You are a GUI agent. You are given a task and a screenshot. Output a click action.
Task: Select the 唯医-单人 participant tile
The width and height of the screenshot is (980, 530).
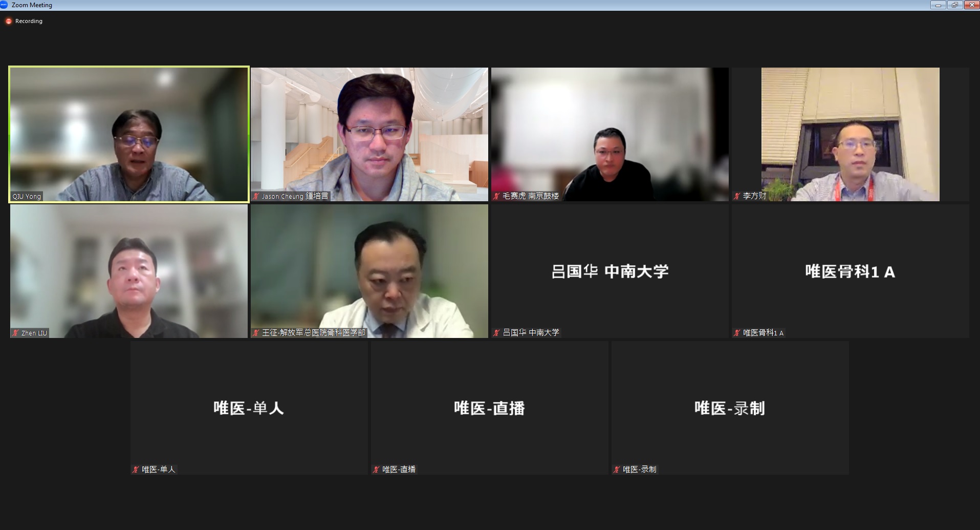pos(249,408)
